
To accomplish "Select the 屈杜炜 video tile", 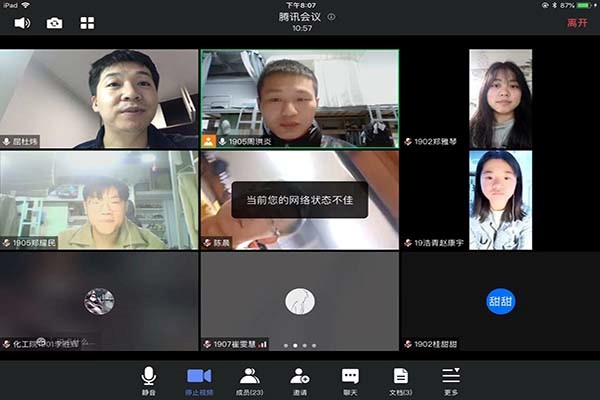I will point(99,98).
